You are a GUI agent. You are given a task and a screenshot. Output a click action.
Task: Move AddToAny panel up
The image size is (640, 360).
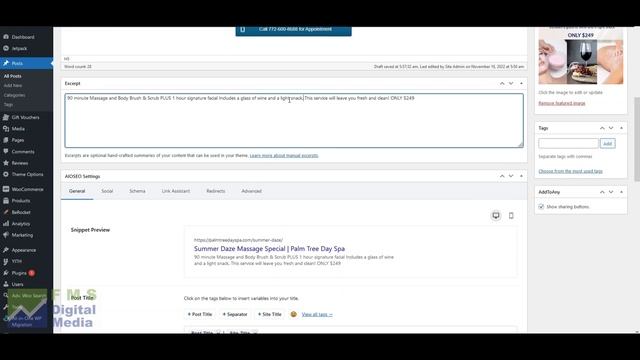click(602, 192)
